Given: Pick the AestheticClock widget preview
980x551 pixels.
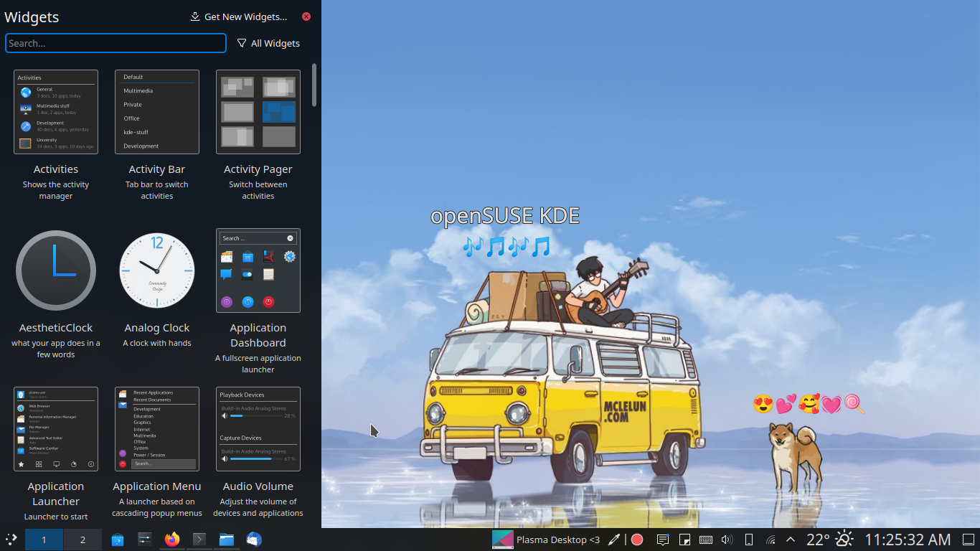Looking at the screenshot, I should (56, 270).
